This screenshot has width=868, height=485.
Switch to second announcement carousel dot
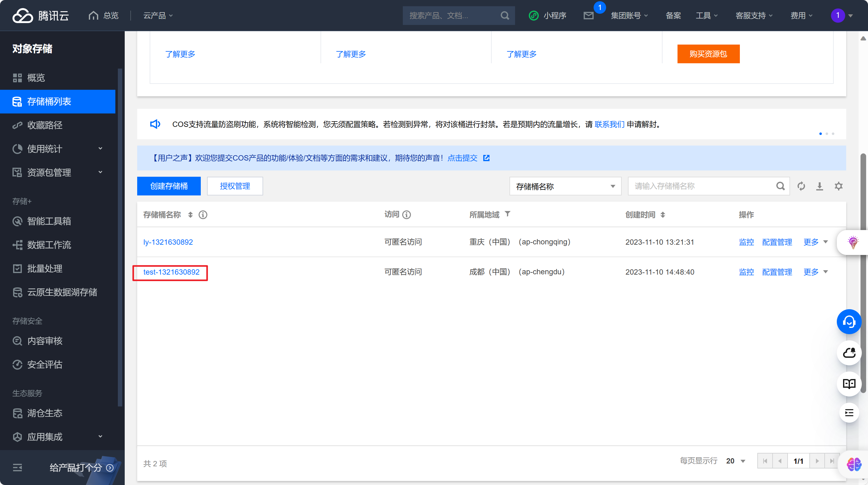(x=827, y=134)
